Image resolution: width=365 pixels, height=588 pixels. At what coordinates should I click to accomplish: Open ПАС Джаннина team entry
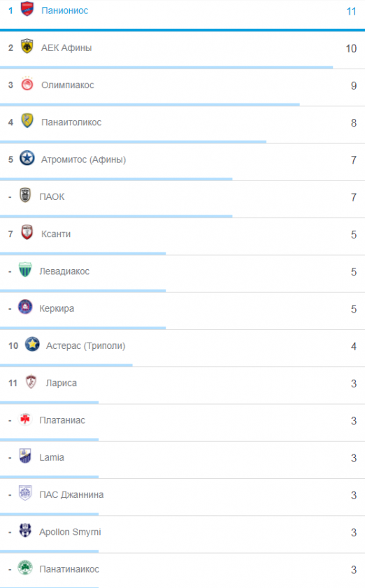71,494
